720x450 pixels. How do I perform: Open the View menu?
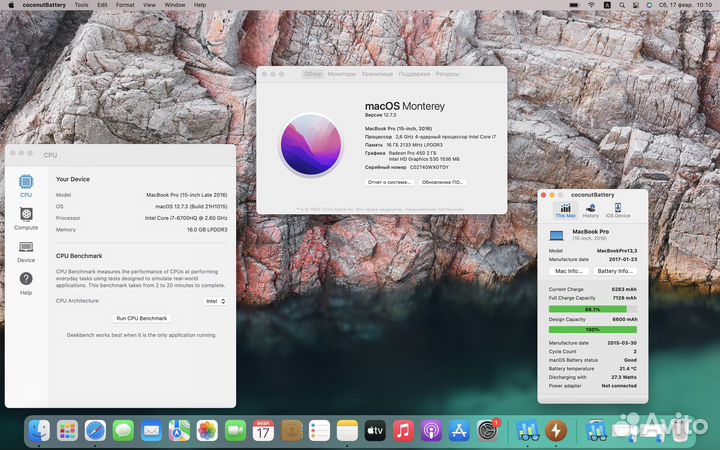click(149, 5)
